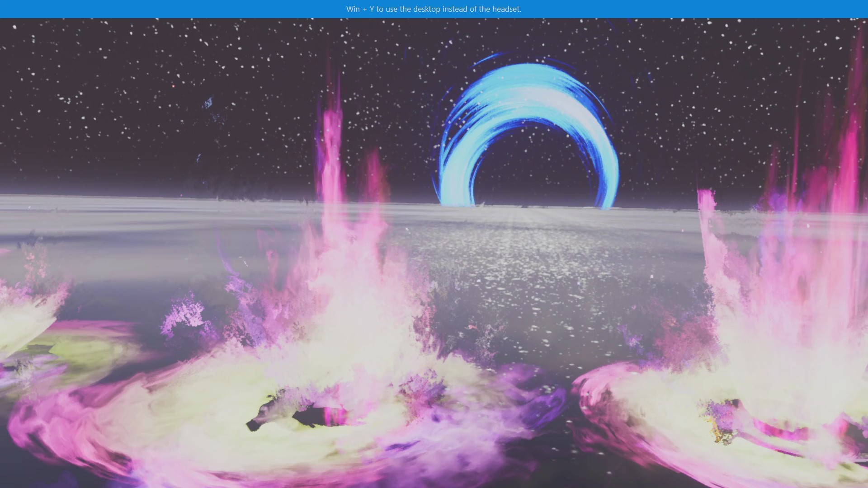Click the Win + Y notification banner
The height and width of the screenshot is (488, 868).
pyautogui.click(x=434, y=8)
